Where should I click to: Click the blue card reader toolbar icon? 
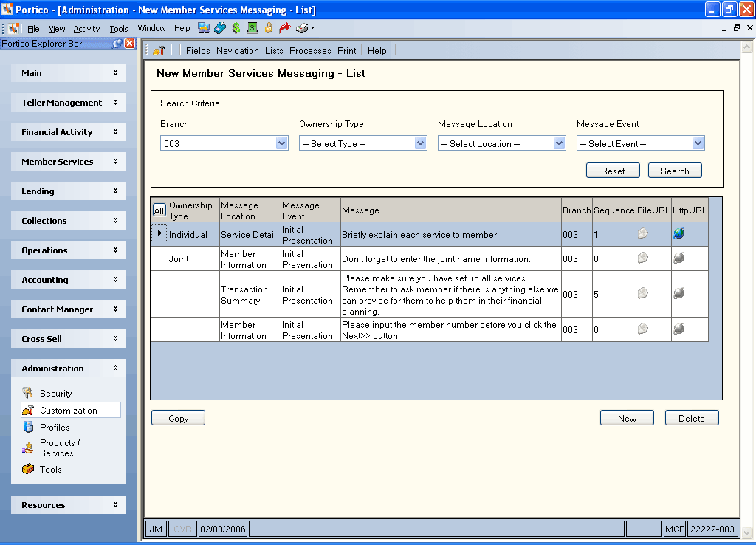click(220, 28)
